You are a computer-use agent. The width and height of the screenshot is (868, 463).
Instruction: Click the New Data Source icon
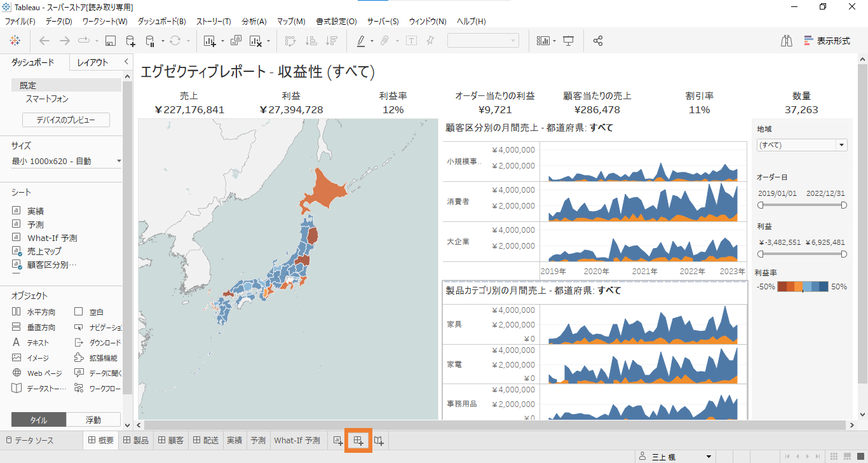click(130, 41)
